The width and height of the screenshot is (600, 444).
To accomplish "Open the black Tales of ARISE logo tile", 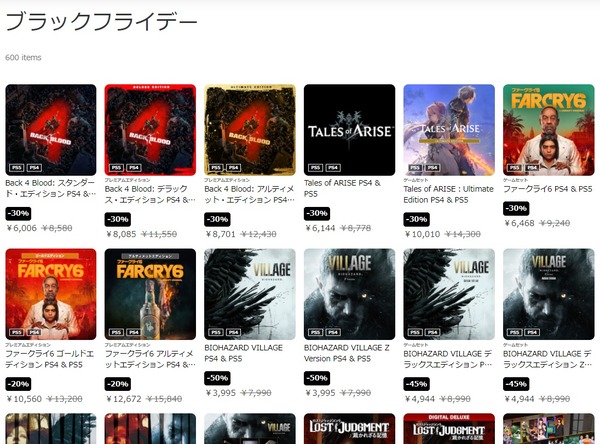I will pyautogui.click(x=349, y=130).
